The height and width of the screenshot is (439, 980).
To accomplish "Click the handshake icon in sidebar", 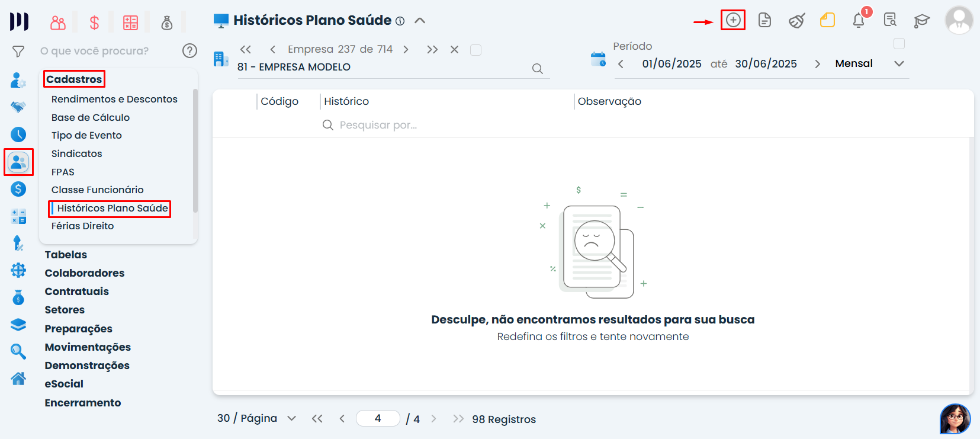I will (x=18, y=107).
